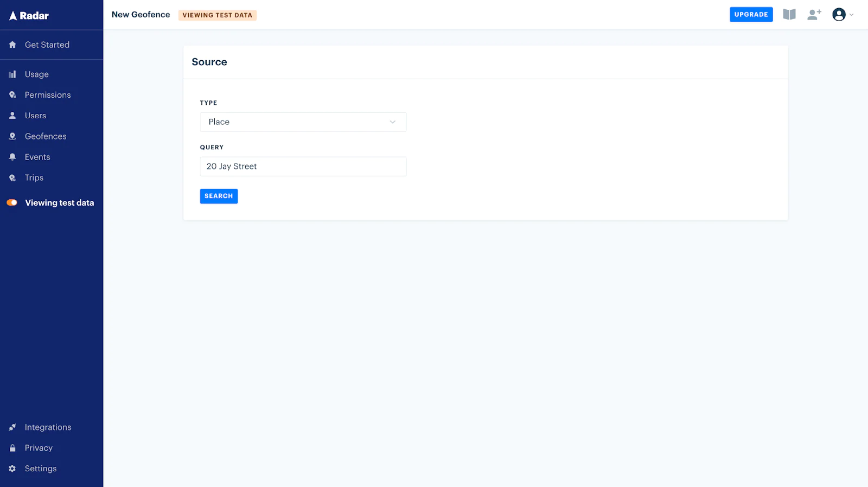Click the Settings gear icon
This screenshot has height=487, width=868.
tap(12, 469)
